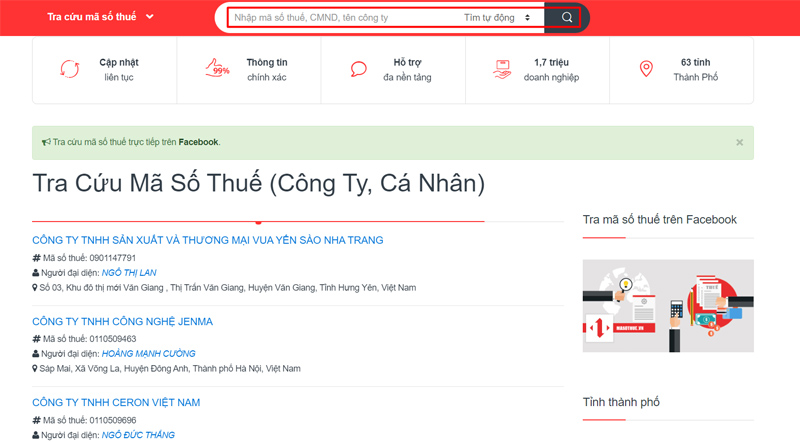
Task: Open VUA YẾN SÀO NHA TRANG company link
Action: coord(208,240)
